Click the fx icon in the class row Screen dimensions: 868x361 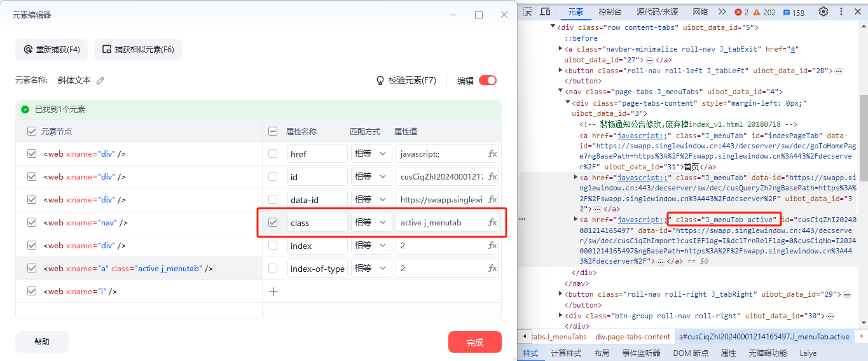click(492, 223)
